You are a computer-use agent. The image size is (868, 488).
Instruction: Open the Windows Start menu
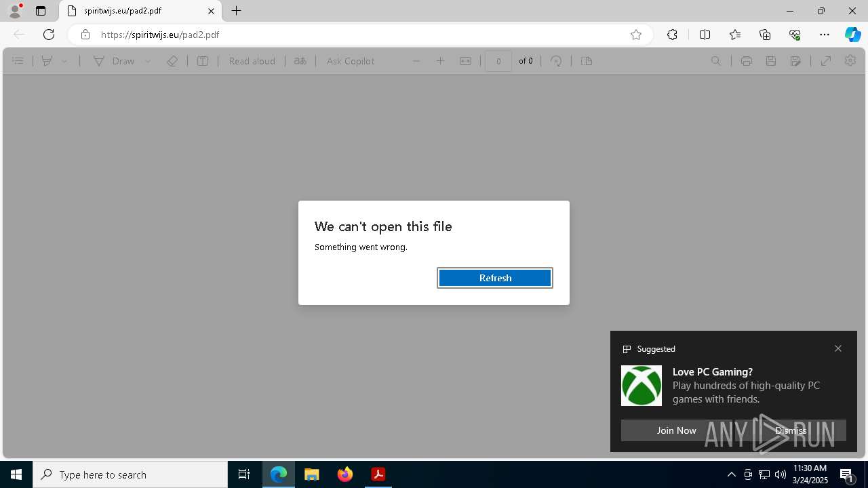pos(16,474)
